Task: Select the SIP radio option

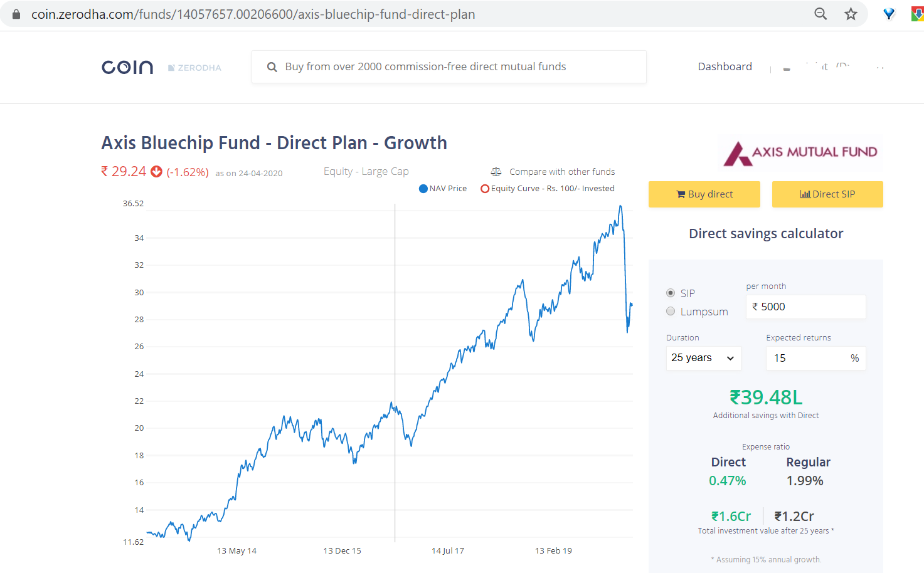Action: click(671, 293)
